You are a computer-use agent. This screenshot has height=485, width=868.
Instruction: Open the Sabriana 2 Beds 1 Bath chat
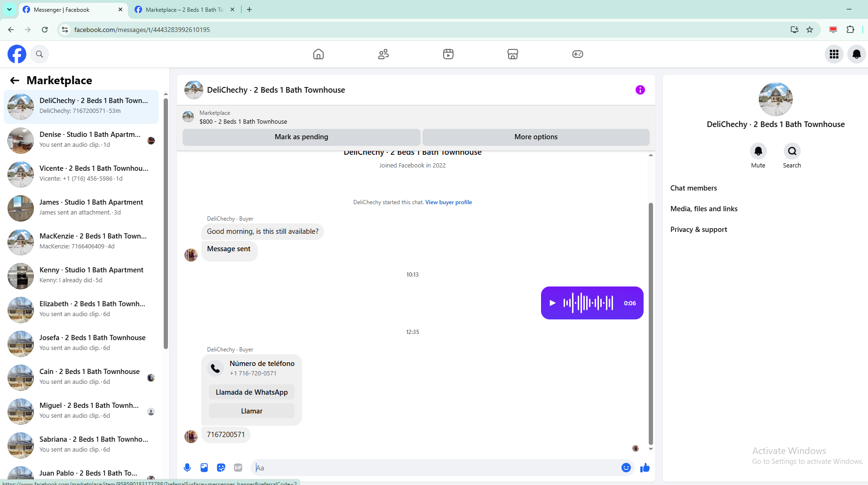coord(81,445)
